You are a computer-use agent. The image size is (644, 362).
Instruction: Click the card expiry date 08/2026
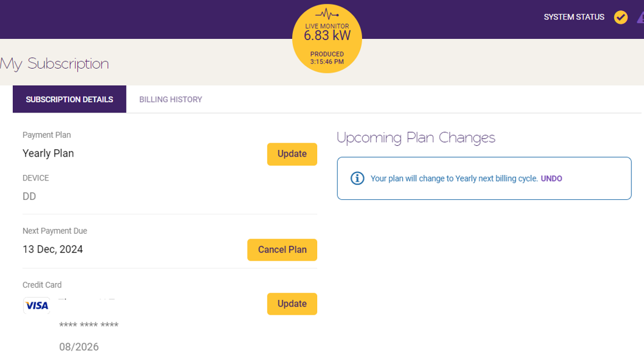[x=79, y=347]
